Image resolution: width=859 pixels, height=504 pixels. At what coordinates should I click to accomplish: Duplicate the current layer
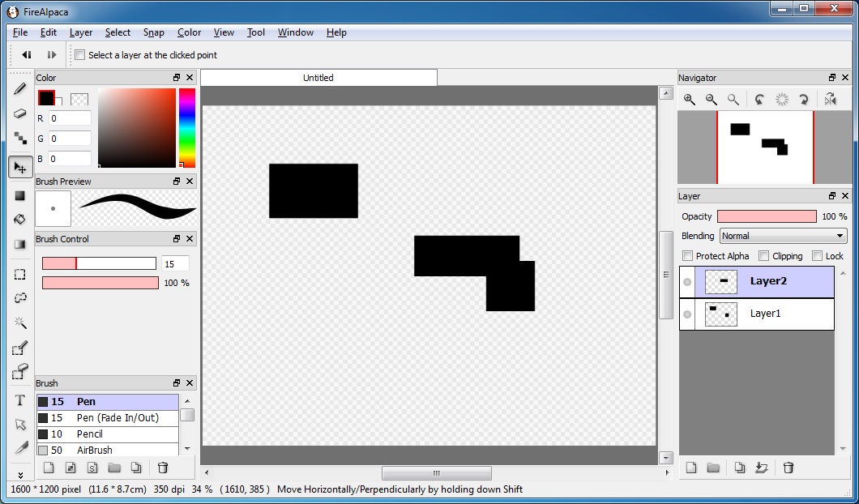tap(740, 468)
